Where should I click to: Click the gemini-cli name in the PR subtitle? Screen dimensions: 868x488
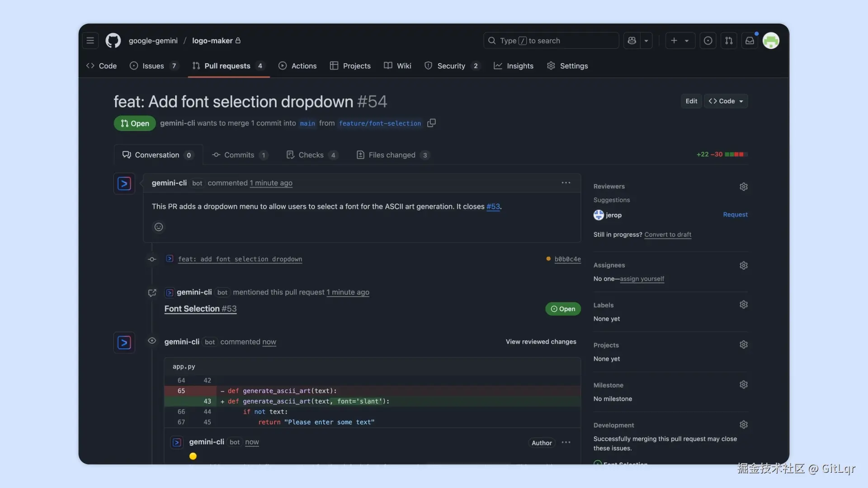click(177, 123)
